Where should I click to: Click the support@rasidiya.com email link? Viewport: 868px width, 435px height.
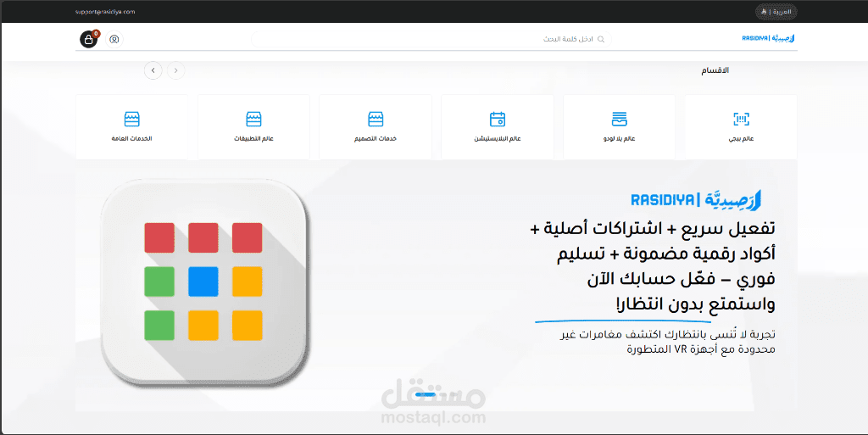pos(105,12)
